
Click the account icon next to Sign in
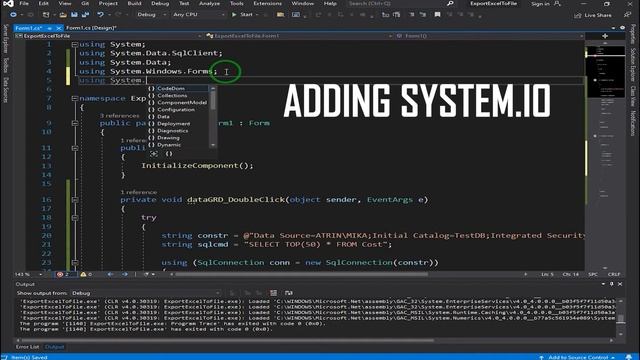click(x=557, y=4)
